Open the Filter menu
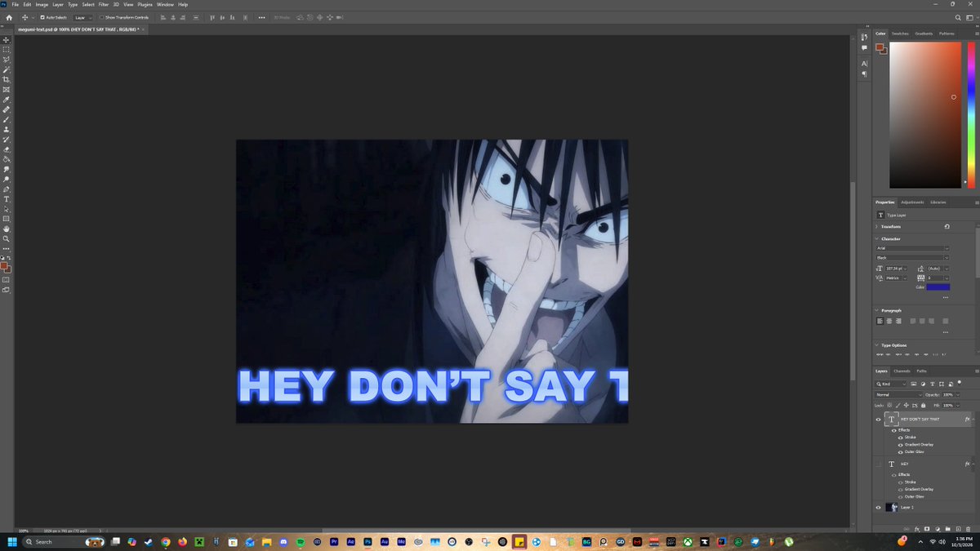Screen dimensions: 980x551 coord(104,4)
